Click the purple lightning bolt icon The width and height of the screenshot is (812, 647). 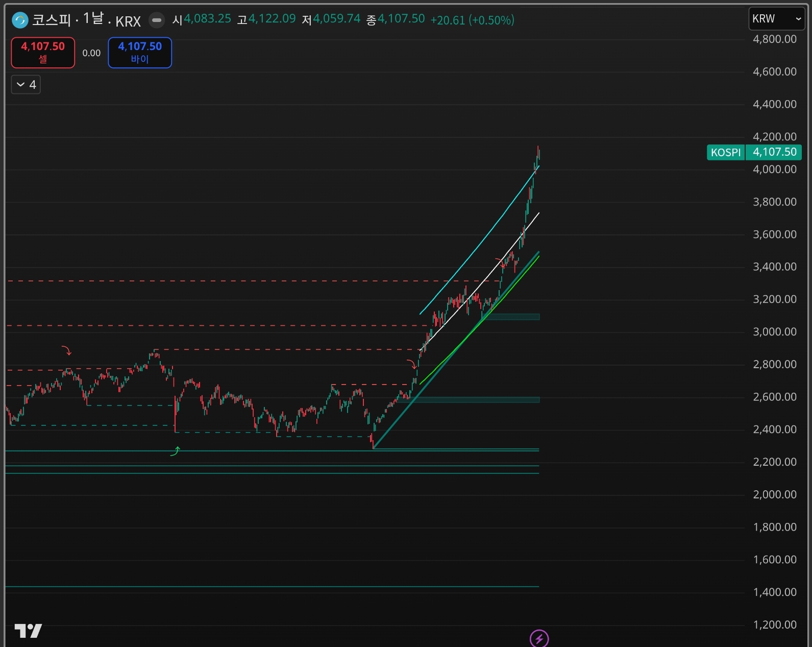[539, 638]
